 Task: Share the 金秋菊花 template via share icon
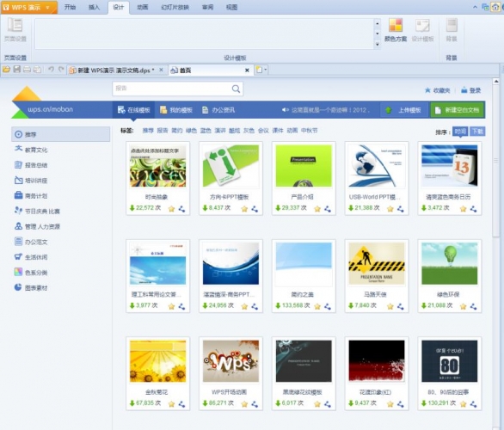(x=181, y=404)
